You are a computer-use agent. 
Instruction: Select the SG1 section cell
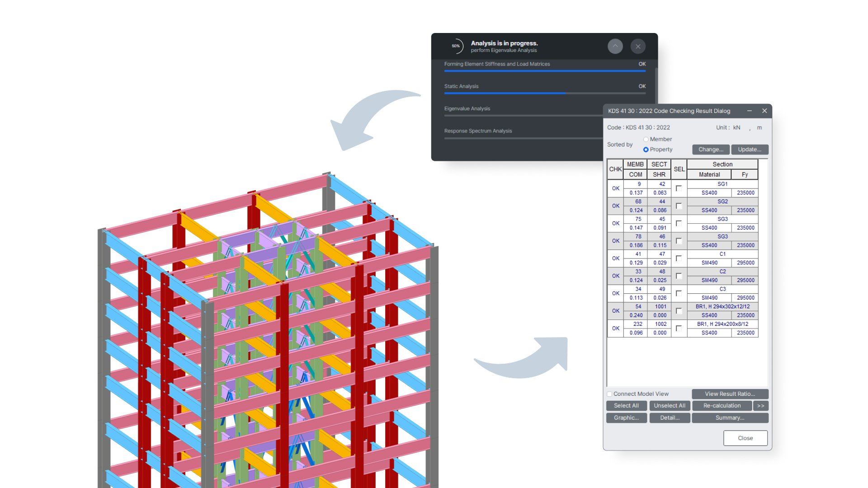(722, 184)
